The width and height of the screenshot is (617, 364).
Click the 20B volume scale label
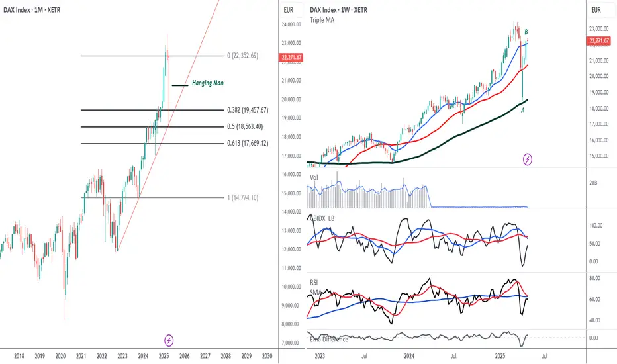593,183
